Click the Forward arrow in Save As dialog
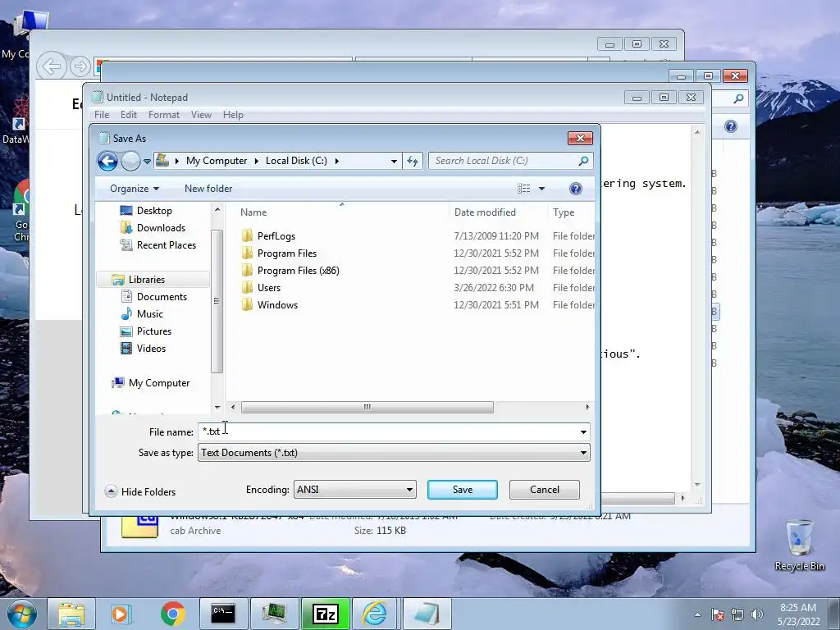840x630 pixels. click(130, 161)
